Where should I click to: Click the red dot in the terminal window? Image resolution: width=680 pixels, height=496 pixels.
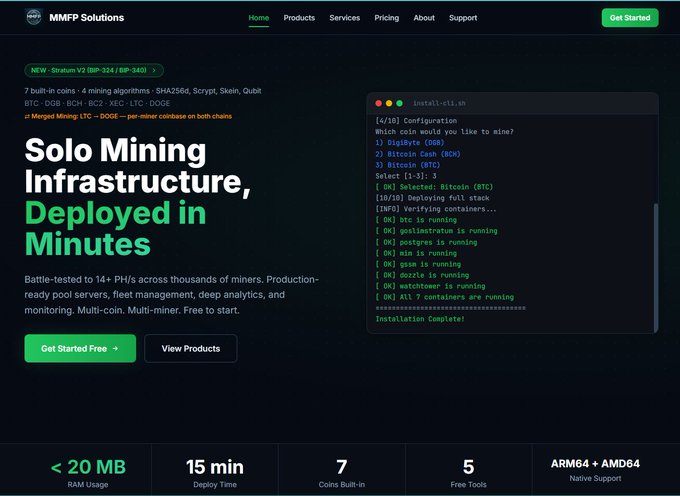click(x=378, y=103)
